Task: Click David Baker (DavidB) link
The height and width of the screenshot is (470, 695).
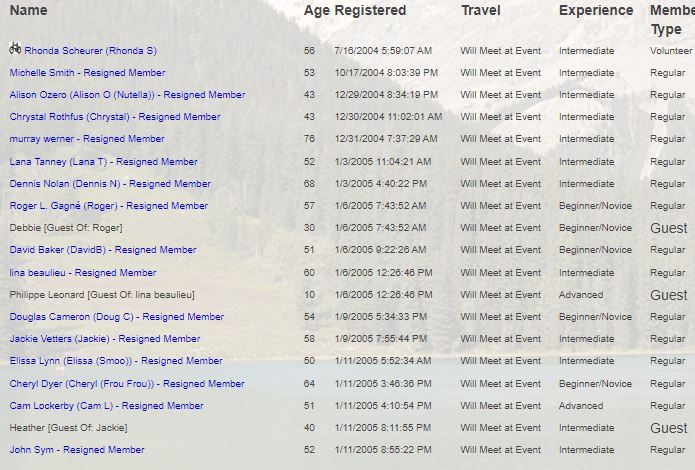Action: (103, 250)
